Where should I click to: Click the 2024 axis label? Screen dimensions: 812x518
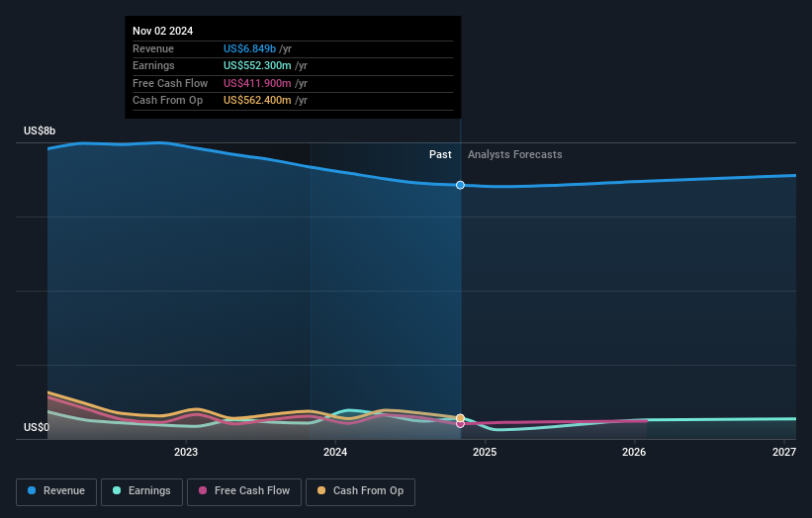pos(335,453)
